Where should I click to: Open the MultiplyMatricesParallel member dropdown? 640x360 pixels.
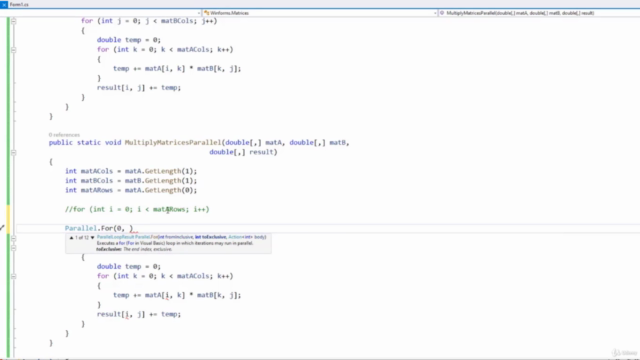(x=539, y=13)
